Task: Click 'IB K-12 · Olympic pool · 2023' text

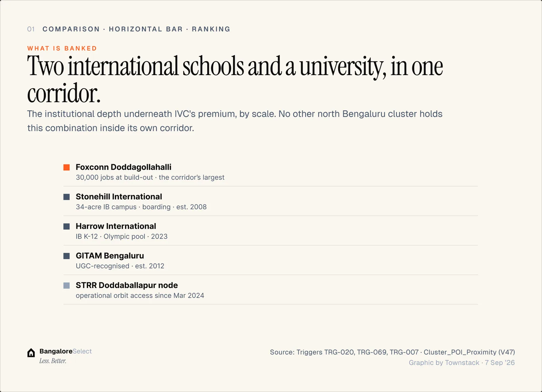Action: [122, 236]
